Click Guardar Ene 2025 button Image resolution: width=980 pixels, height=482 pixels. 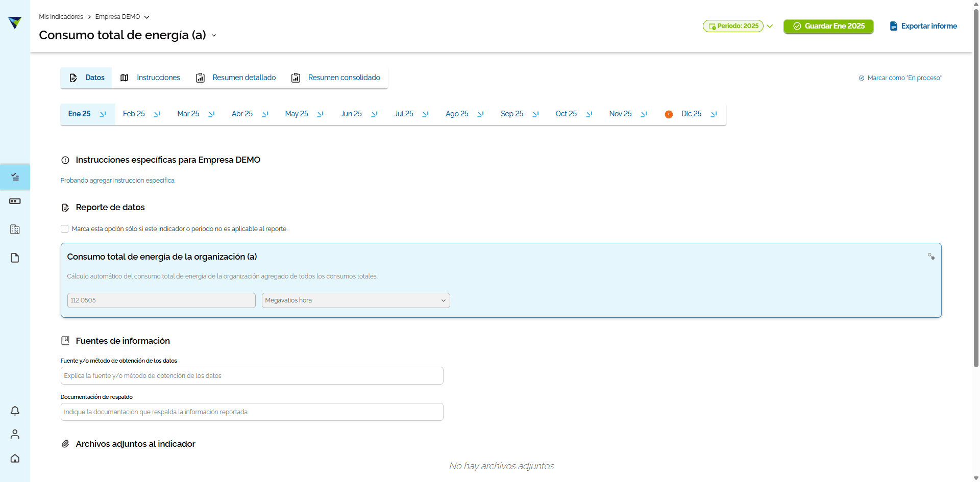click(828, 26)
